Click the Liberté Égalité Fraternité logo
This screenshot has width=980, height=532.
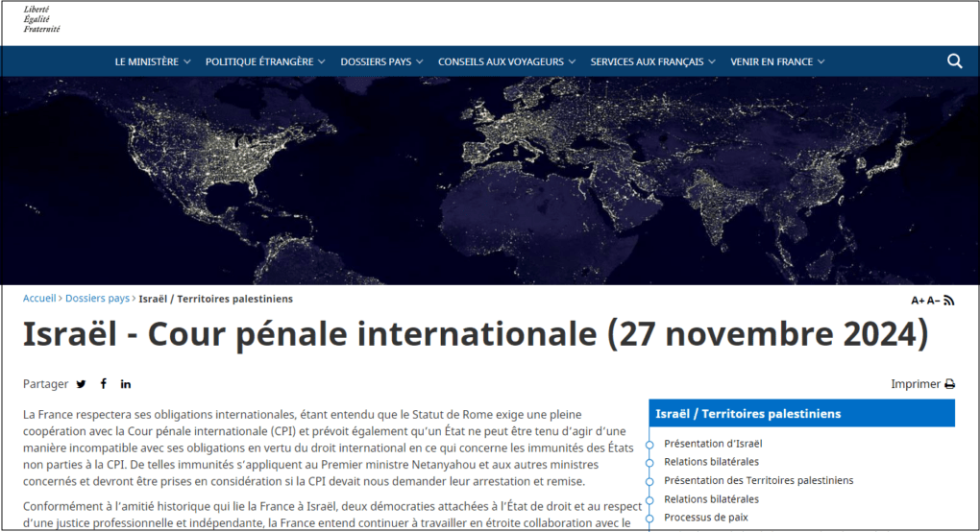coord(41,19)
